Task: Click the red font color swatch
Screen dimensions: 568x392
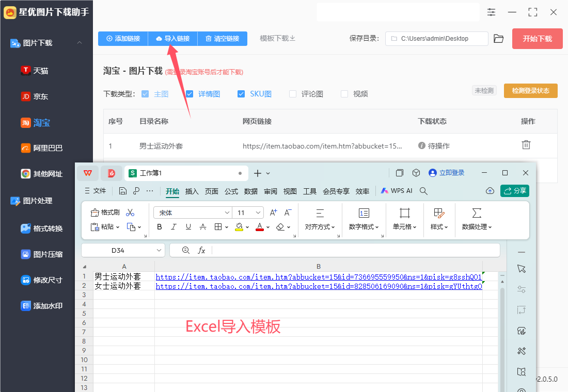Action: click(260, 227)
